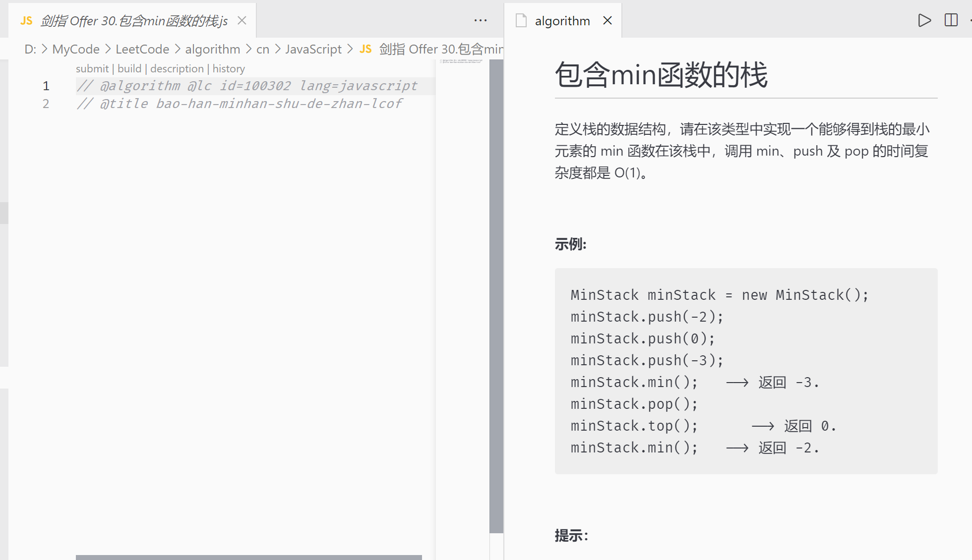Submit the solution via the submit link
The height and width of the screenshot is (560, 972).
pos(92,68)
